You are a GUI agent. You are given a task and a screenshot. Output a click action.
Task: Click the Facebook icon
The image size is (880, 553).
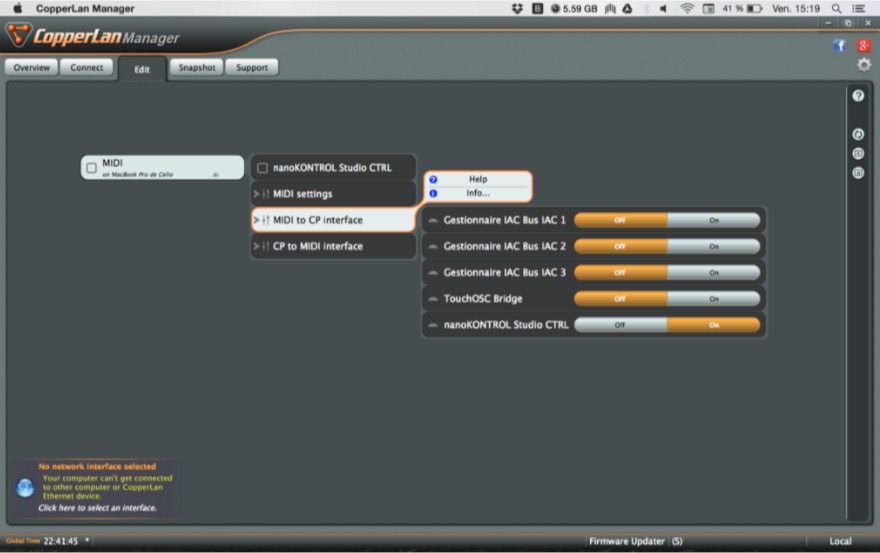[x=839, y=46]
